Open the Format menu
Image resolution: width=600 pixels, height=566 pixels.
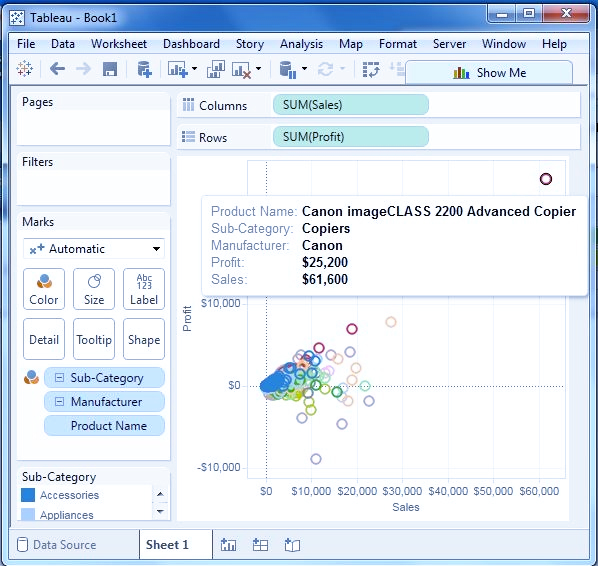[398, 44]
